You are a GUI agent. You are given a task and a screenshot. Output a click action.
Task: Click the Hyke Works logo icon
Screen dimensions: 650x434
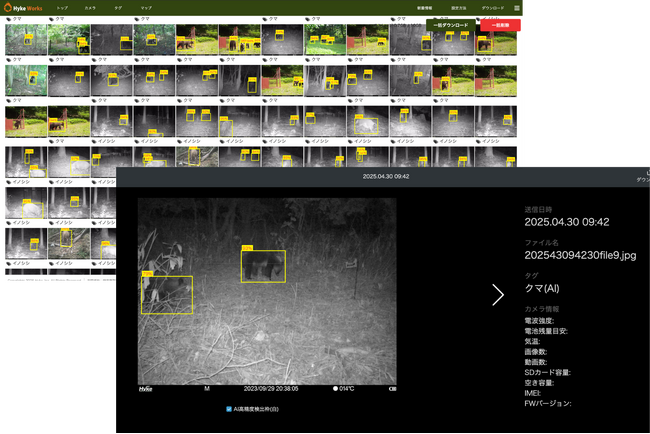pyautogui.click(x=9, y=7)
